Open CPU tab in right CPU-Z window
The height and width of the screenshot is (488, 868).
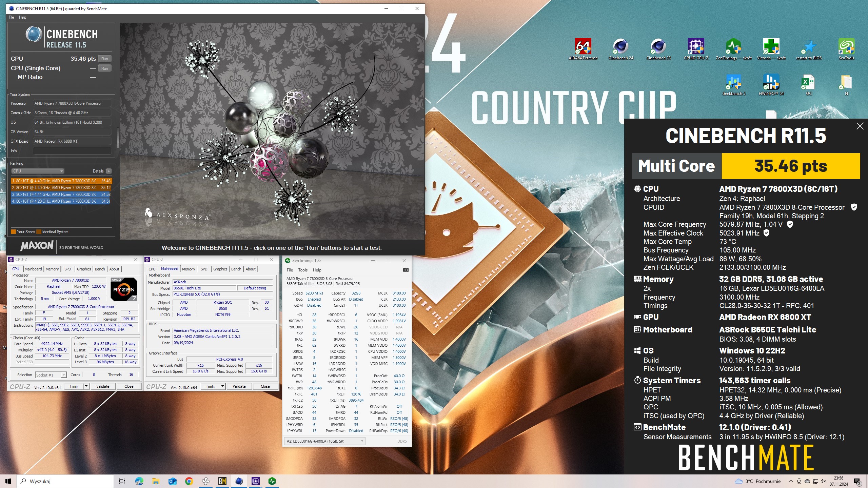click(152, 269)
